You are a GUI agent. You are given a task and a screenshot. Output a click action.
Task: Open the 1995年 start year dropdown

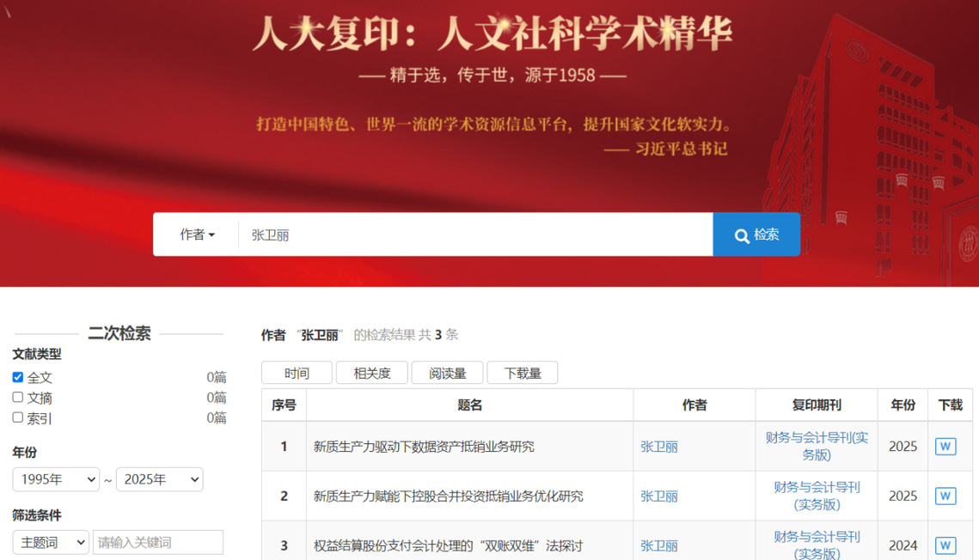pyautogui.click(x=56, y=479)
